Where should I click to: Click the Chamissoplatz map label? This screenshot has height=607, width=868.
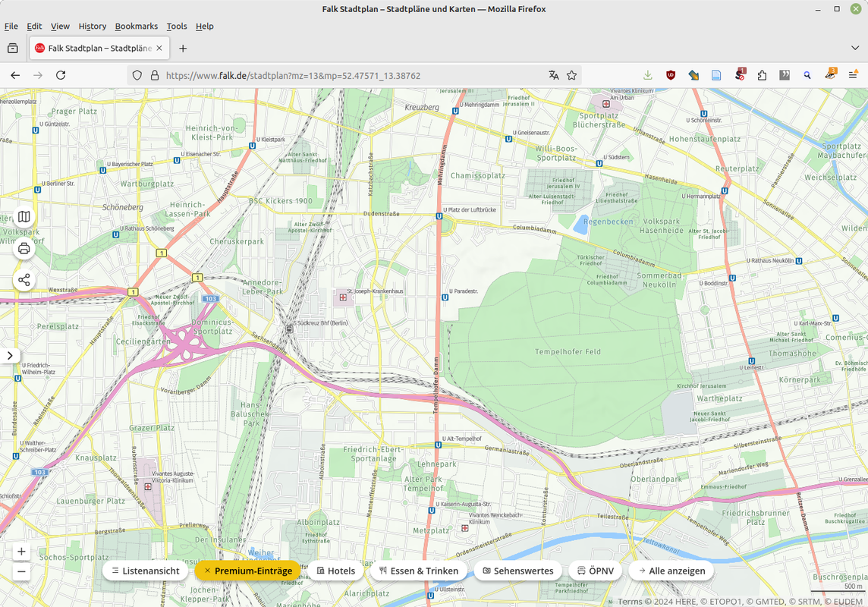pos(478,175)
